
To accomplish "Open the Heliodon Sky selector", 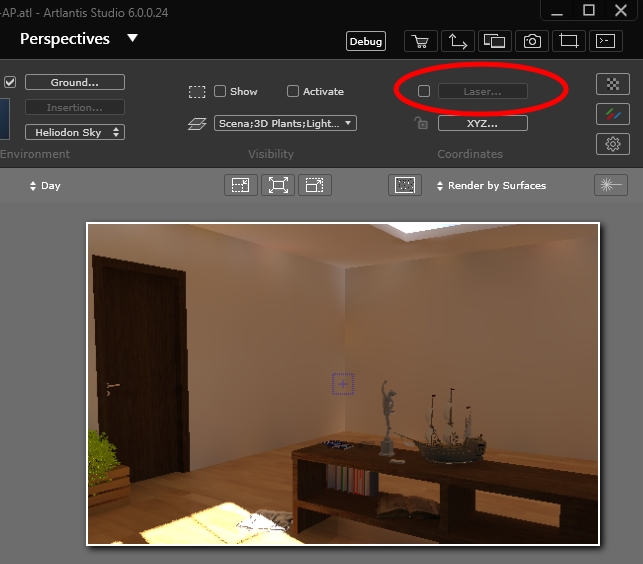I will coord(75,132).
